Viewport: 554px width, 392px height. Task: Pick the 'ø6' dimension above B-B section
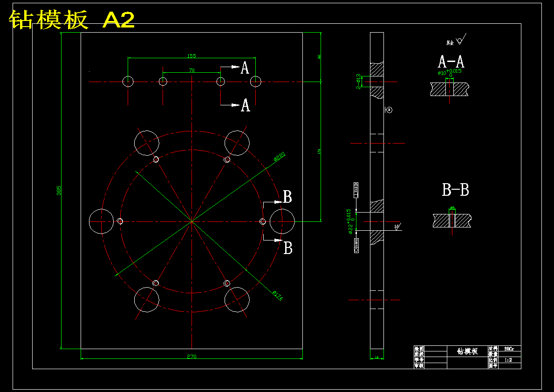pos(452,208)
